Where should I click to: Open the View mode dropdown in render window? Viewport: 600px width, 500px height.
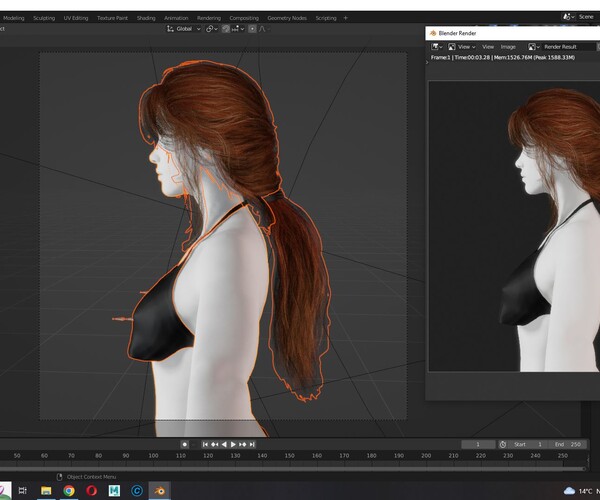coord(462,47)
